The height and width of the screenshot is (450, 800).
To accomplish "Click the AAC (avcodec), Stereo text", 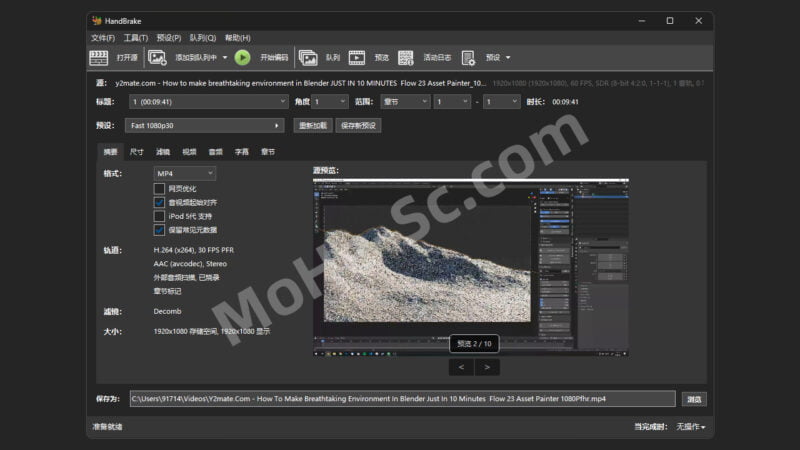I will click(x=190, y=264).
